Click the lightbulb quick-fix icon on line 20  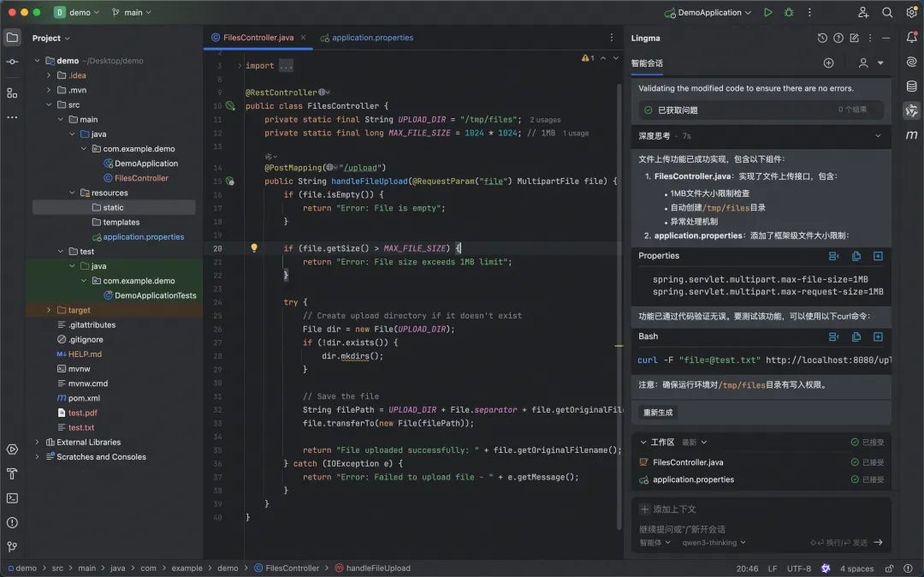254,248
